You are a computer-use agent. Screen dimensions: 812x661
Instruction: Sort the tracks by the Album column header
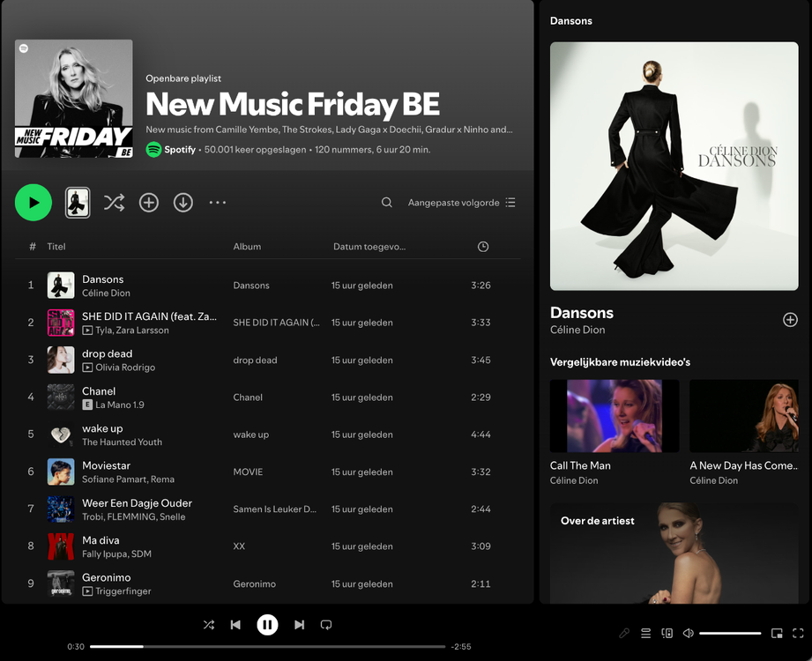pos(247,247)
